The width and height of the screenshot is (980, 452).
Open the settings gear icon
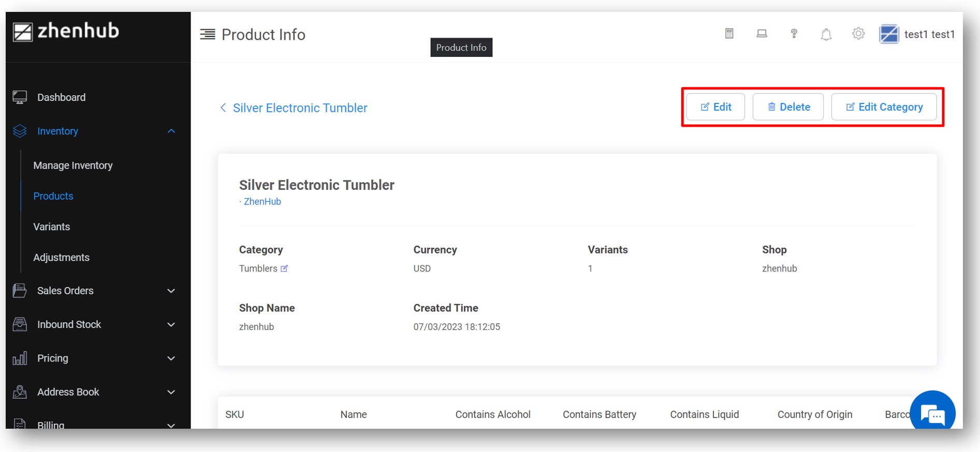(858, 34)
